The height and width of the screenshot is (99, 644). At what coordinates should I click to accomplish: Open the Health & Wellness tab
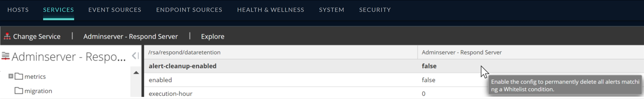coord(271,10)
